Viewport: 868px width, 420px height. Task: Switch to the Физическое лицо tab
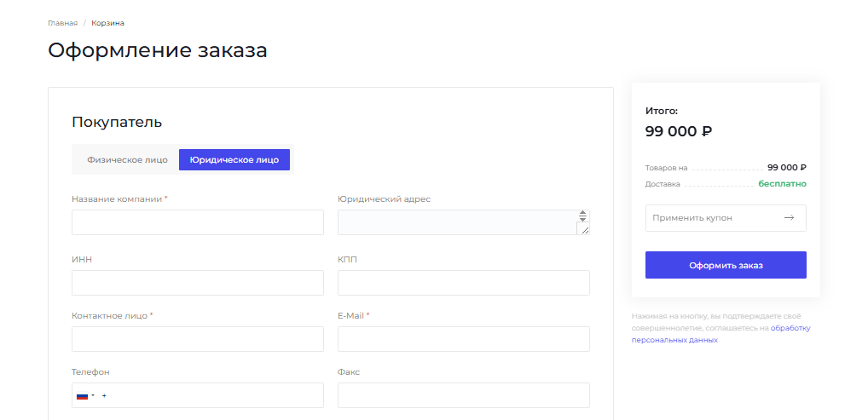(125, 160)
